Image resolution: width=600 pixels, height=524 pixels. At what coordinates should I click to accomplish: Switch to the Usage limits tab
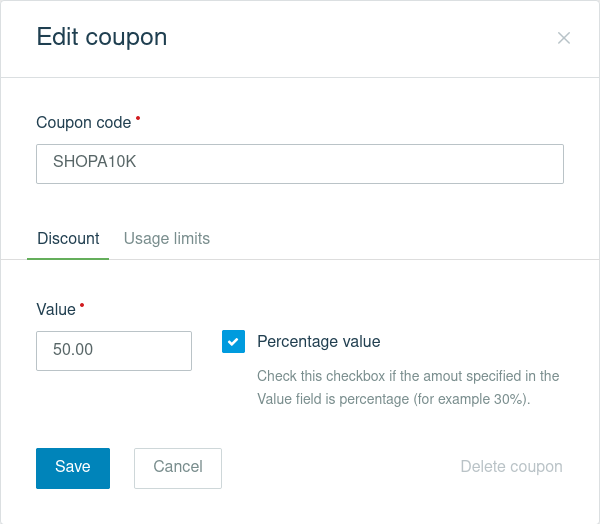(x=166, y=239)
